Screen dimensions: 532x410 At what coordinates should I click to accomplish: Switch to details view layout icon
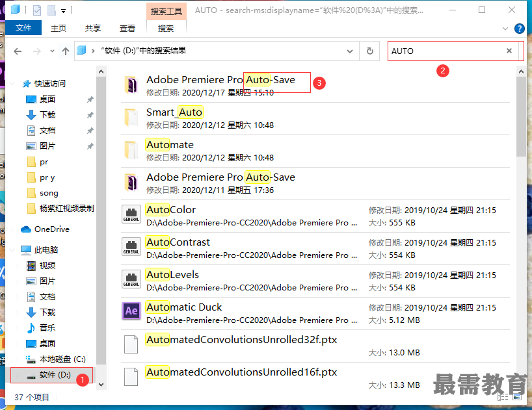(503, 397)
